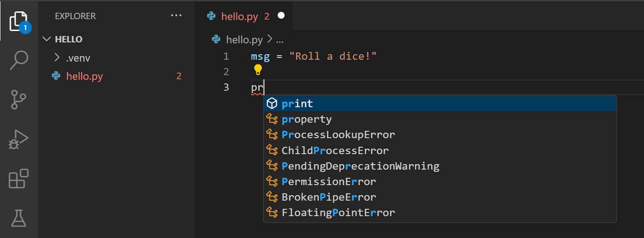The image size is (644, 238).
Task: Choose PermissionError from suggestions
Action: [329, 181]
